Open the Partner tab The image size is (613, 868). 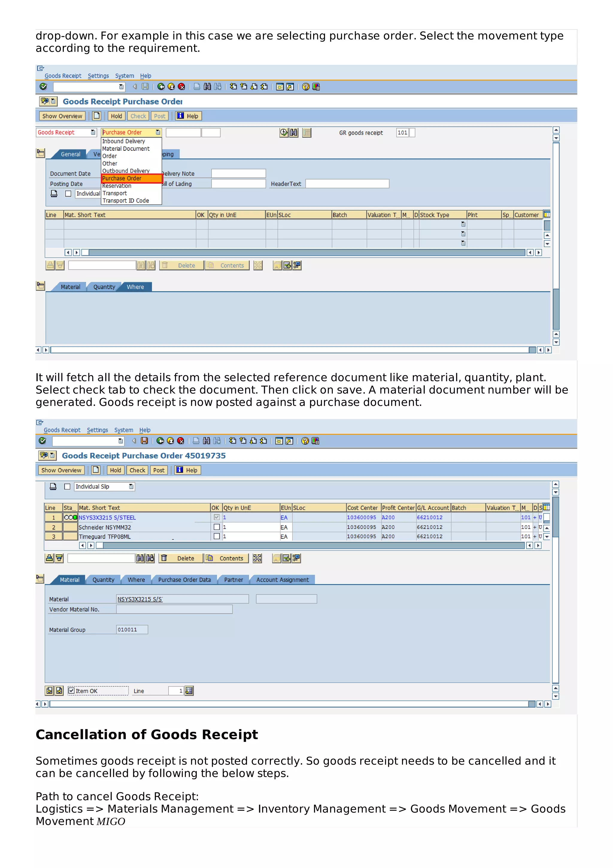(233, 580)
